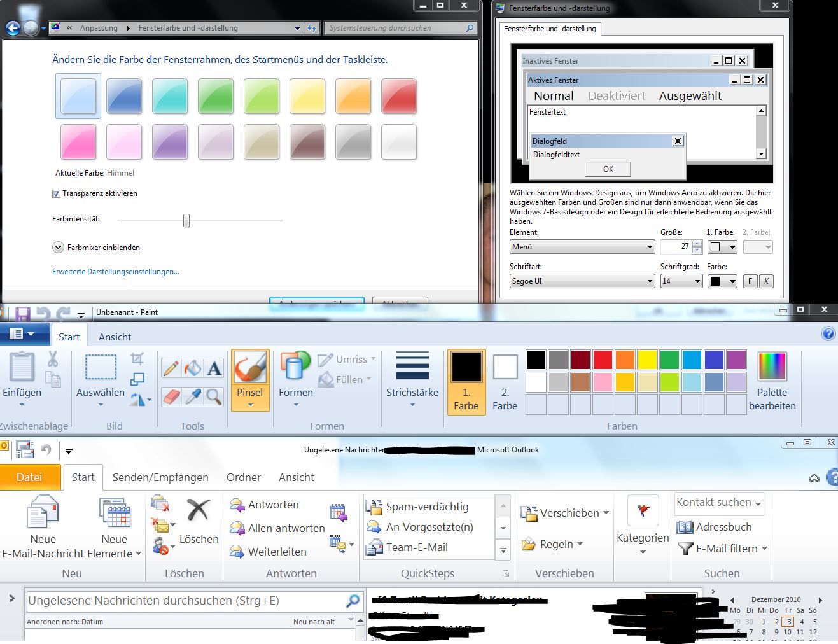Click the Paint help question mark icon
Image resolution: width=838 pixels, height=644 pixels.
click(x=828, y=334)
